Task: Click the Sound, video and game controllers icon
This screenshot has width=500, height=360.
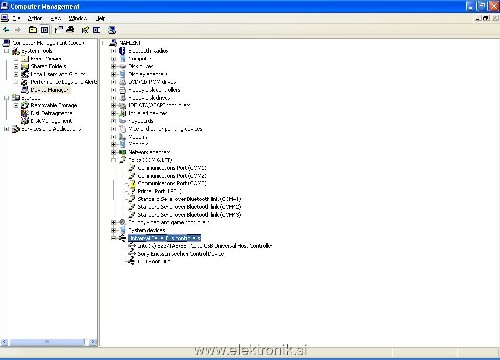Action: (122, 222)
